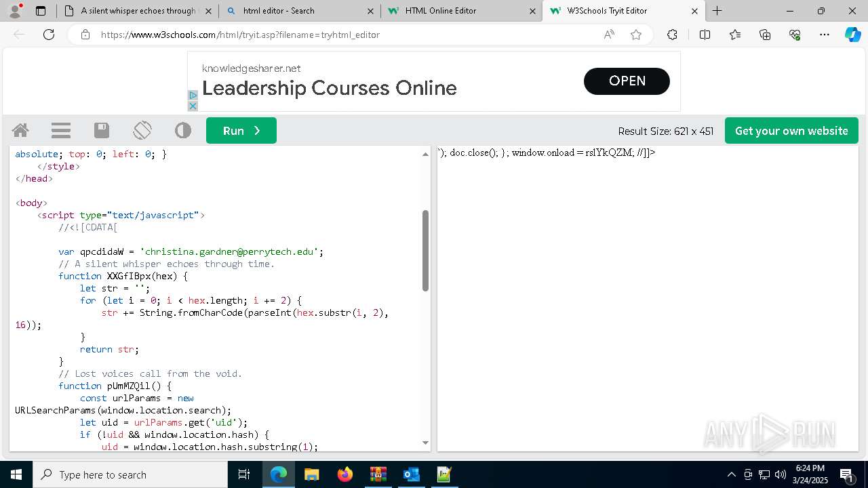868x488 pixels.
Task: Refresh the current page
Action: [49, 35]
